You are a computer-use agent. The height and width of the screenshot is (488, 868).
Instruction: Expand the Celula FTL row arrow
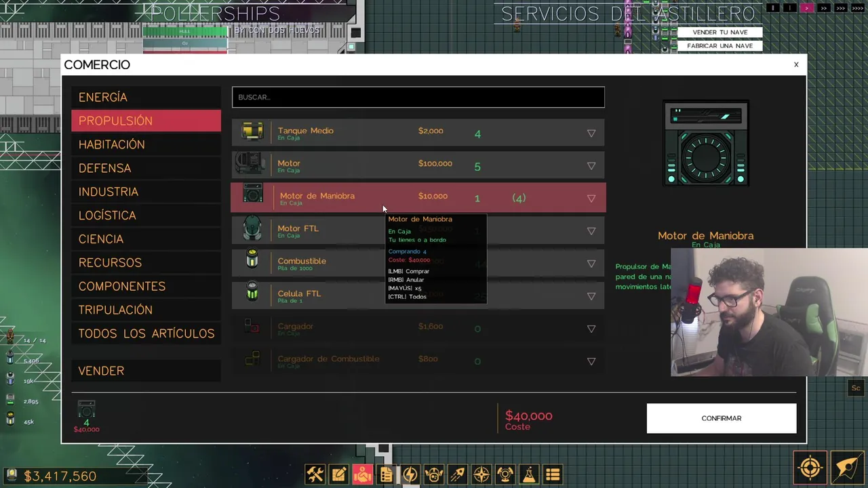click(x=591, y=296)
